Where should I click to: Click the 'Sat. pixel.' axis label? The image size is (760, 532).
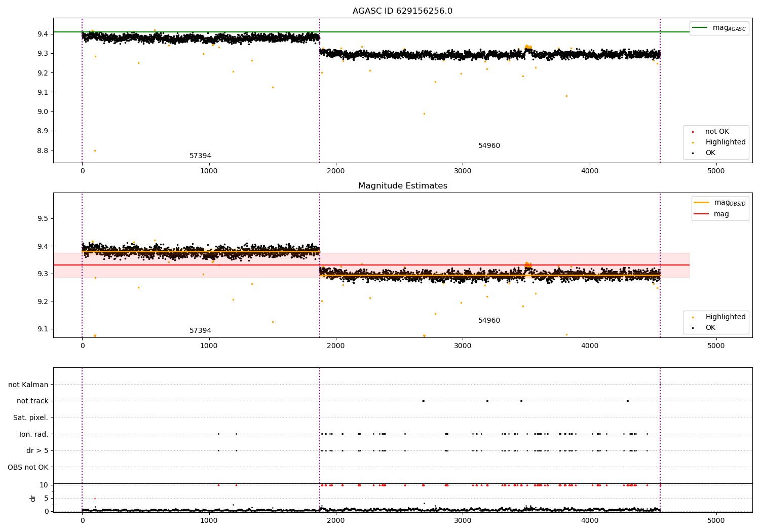click(31, 418)
